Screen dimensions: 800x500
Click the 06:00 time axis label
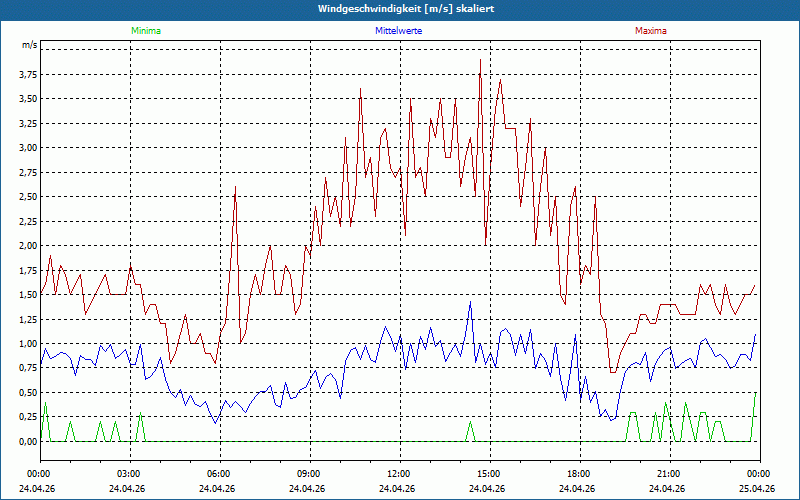click(219, 474)
